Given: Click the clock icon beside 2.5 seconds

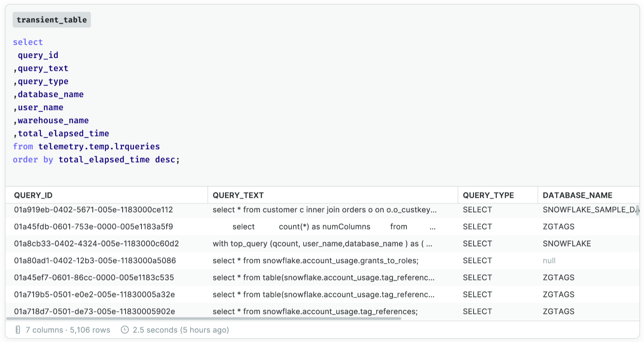Looking at the screenshot, I should pyautogui.click(x=125, y=330).
